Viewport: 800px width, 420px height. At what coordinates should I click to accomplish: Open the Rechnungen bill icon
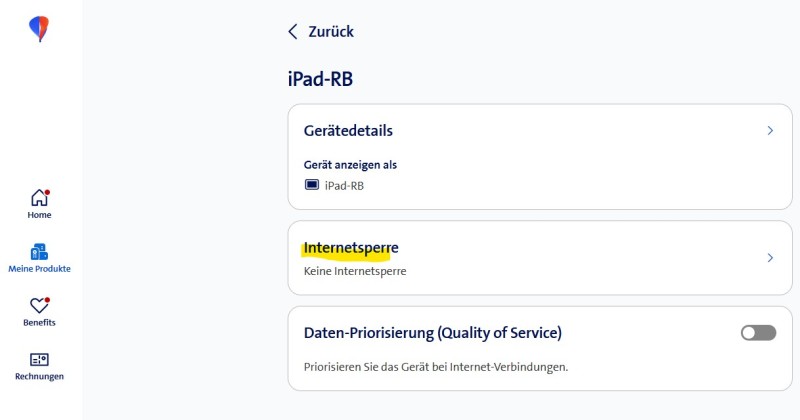39,359
